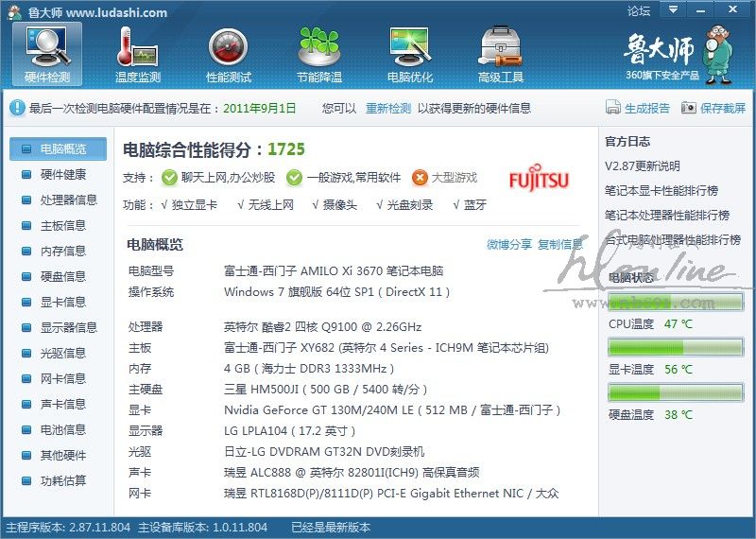
Task: Click the RTL8168D network card value
Action: point(391,494)
